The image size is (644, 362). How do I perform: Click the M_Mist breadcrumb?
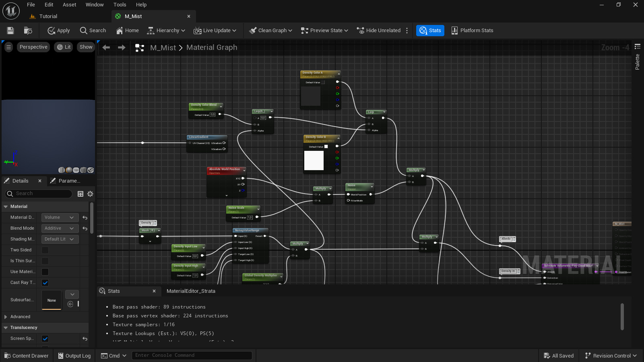tap(163, 47)
